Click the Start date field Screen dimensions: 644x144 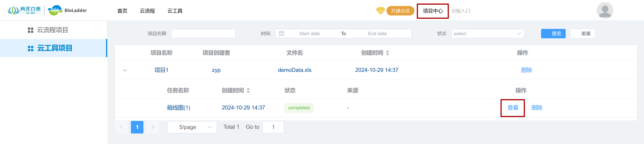pos(309,34)
